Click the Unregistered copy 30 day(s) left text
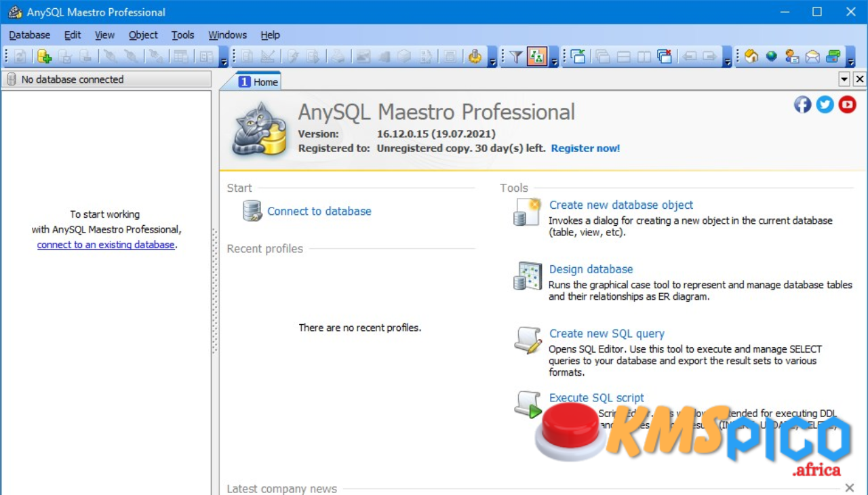Screen dimensions: 868x495 (461, 148)
